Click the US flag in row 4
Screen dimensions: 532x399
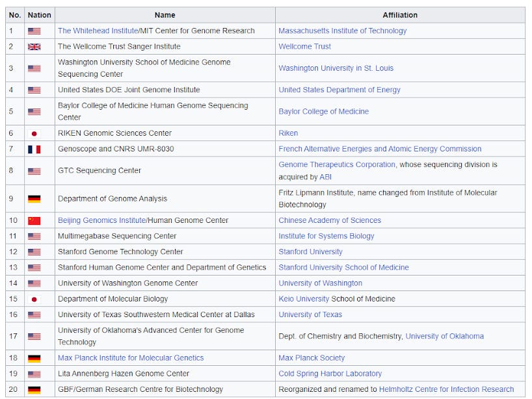34,90
